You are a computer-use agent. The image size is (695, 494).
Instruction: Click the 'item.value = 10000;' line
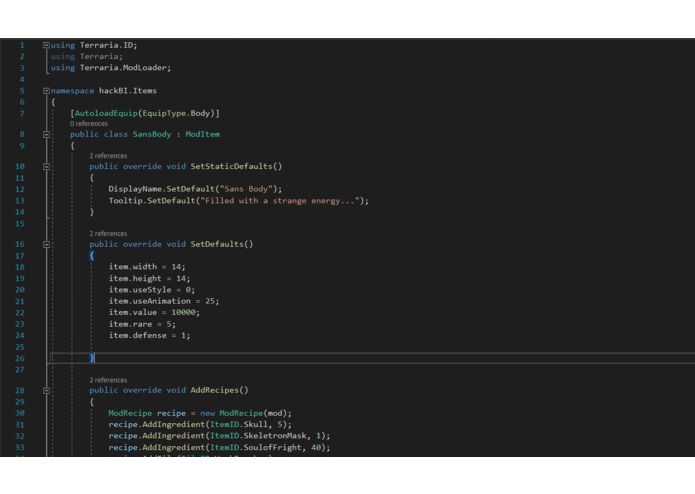[154, 312]
